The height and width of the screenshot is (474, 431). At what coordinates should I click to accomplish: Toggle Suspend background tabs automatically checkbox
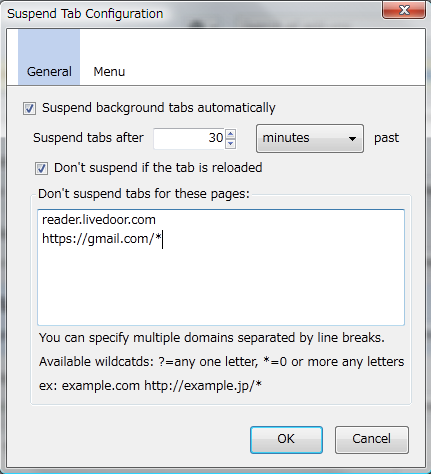29,108
